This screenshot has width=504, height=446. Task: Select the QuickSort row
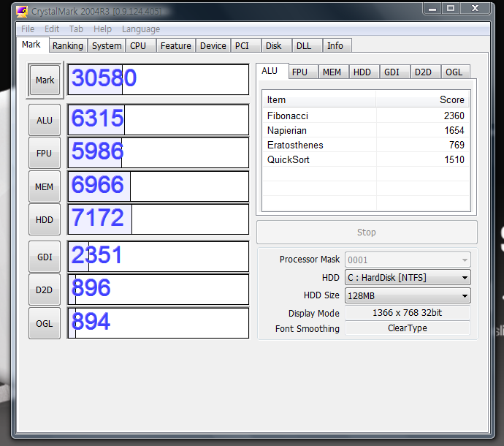coord(366,159)
